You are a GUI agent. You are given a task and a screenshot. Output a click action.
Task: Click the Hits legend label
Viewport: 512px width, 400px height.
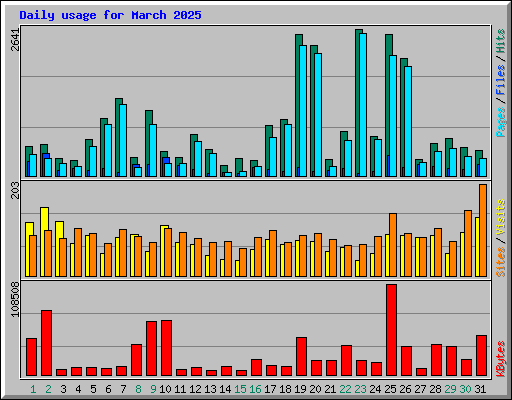(x=501, y=41)
